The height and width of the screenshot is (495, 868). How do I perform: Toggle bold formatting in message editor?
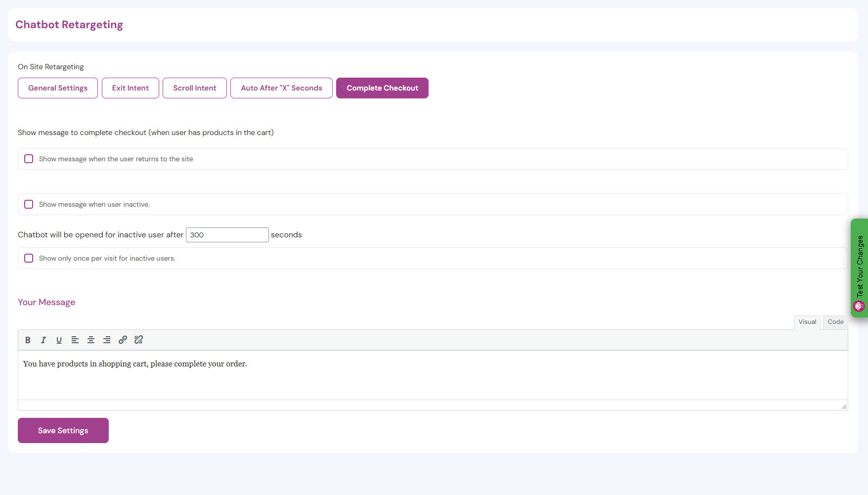pos(28,340)
